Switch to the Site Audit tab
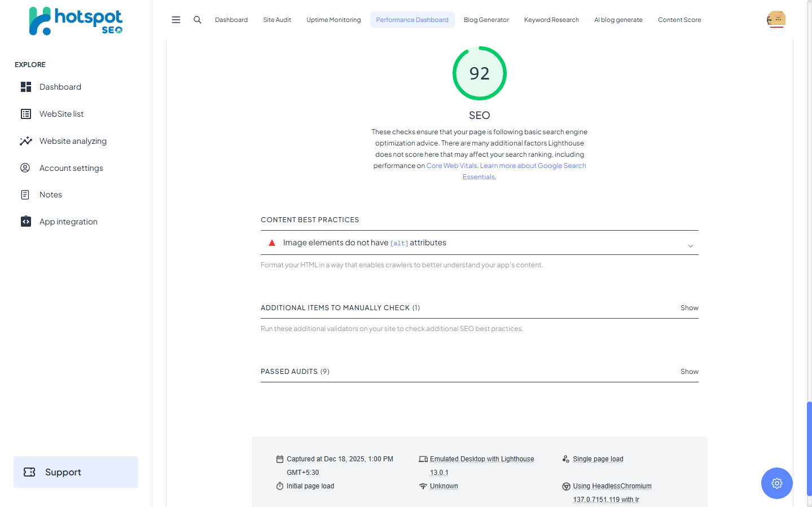 tap(277, 20)
